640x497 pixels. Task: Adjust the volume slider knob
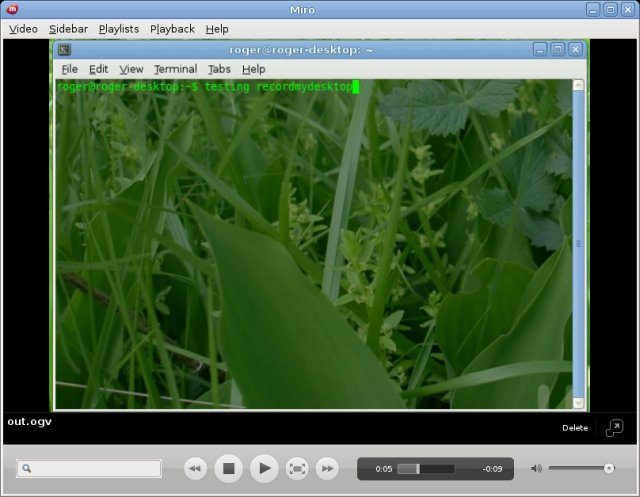[x=609, y=468]
